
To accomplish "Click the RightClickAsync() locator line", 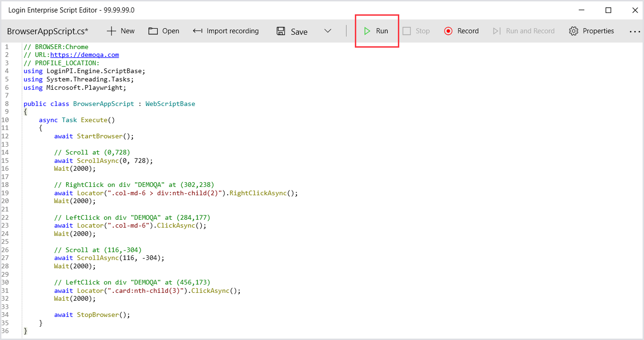I will point(176,193).
